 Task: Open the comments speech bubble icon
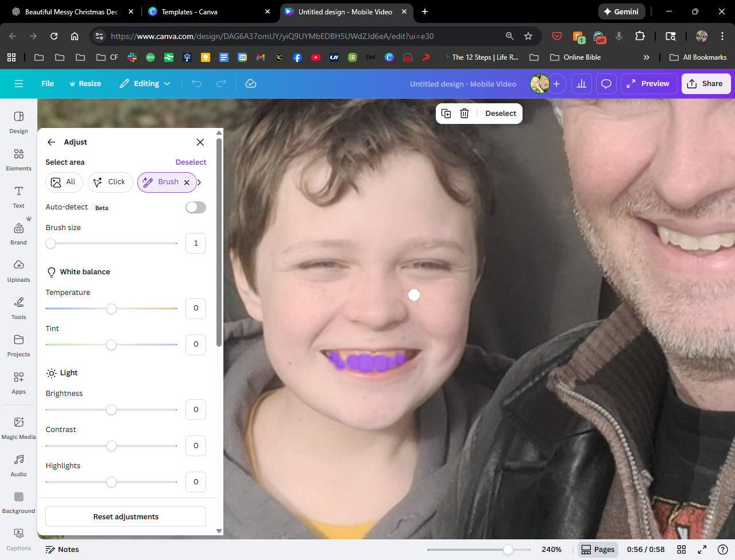coord(606,84)
